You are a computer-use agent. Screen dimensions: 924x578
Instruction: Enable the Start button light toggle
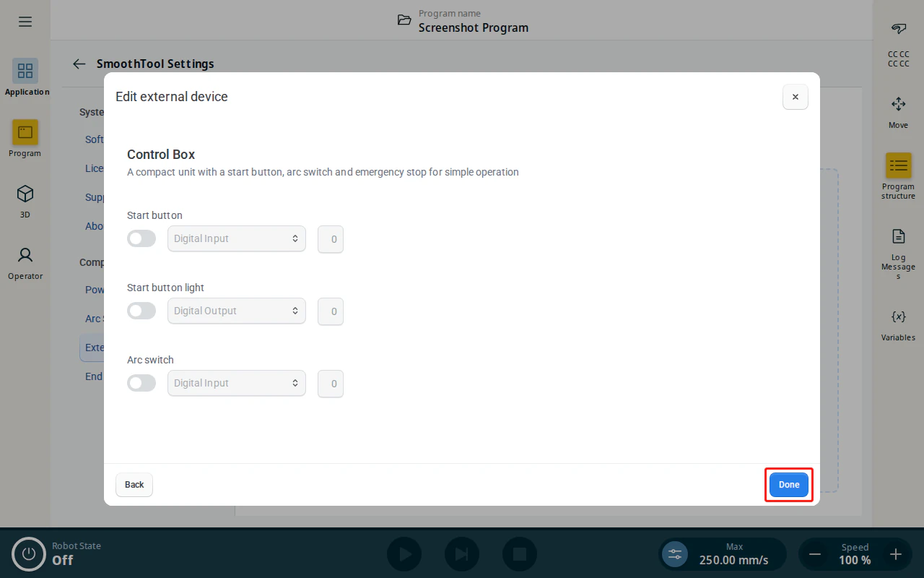click(141, 311)
